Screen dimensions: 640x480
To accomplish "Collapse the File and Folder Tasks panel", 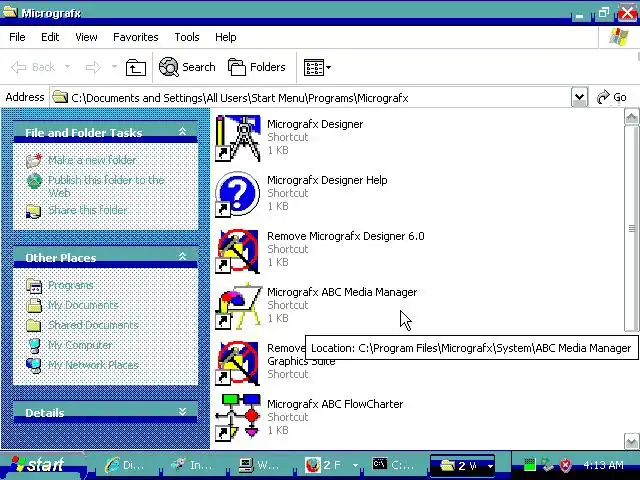I will point(182,131).
